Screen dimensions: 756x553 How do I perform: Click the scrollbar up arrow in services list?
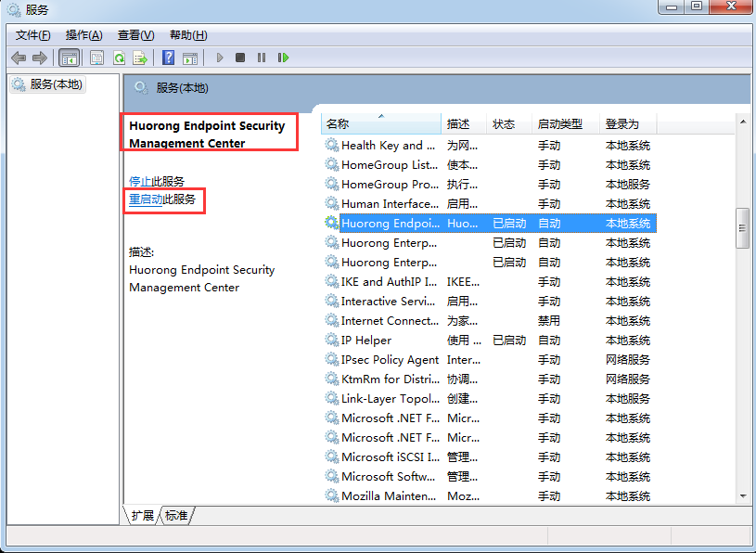(743, 122)
